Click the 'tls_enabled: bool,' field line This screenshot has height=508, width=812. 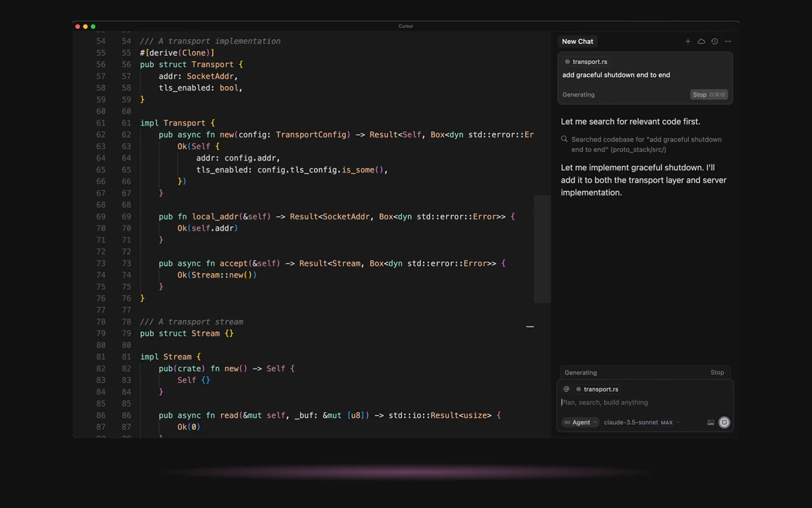click(200, 88)
